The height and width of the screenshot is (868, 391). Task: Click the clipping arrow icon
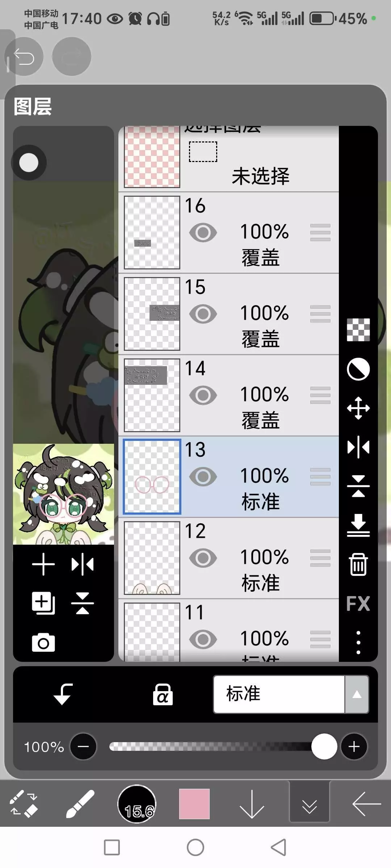(x=63, y=694)
